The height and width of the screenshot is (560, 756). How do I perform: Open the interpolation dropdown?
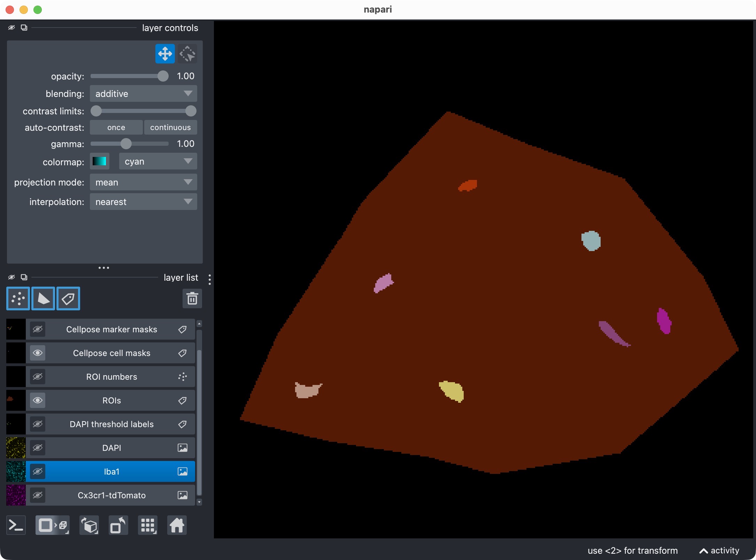pyautogui.click(x=144, y=202)
